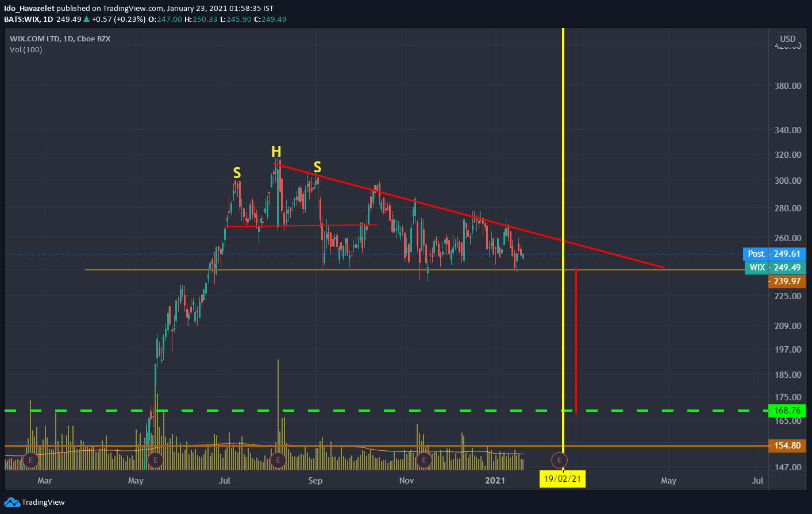
Task: Click the 320.00 price axis value
Action: point(788,155)
